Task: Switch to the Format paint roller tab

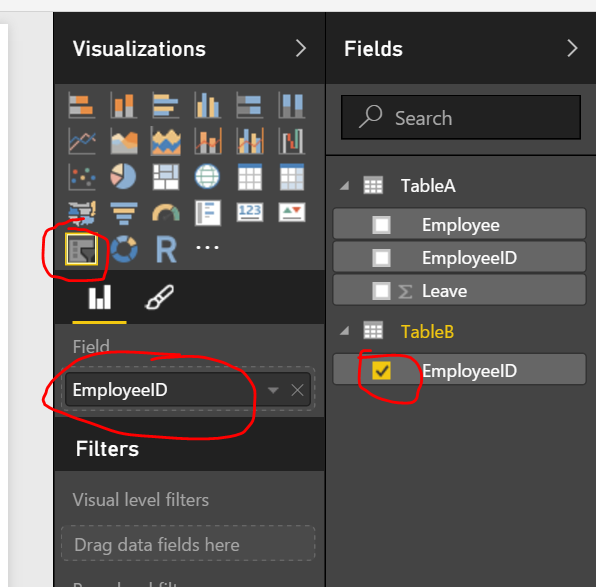Action: [160, 297]
